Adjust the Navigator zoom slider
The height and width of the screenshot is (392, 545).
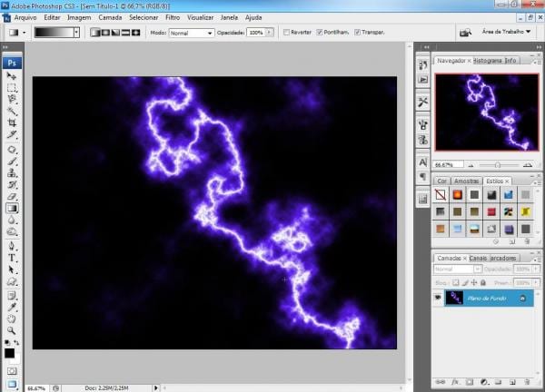click(x=498, y=165)
